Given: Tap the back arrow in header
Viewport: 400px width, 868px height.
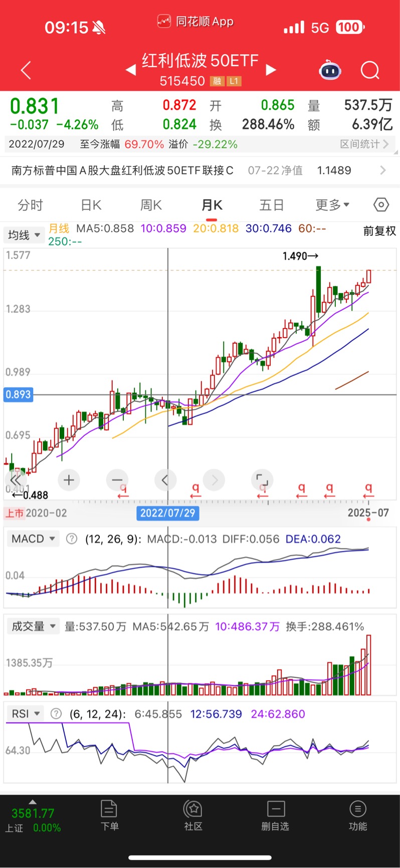Looking at the screenshot, I should (26, 70).
